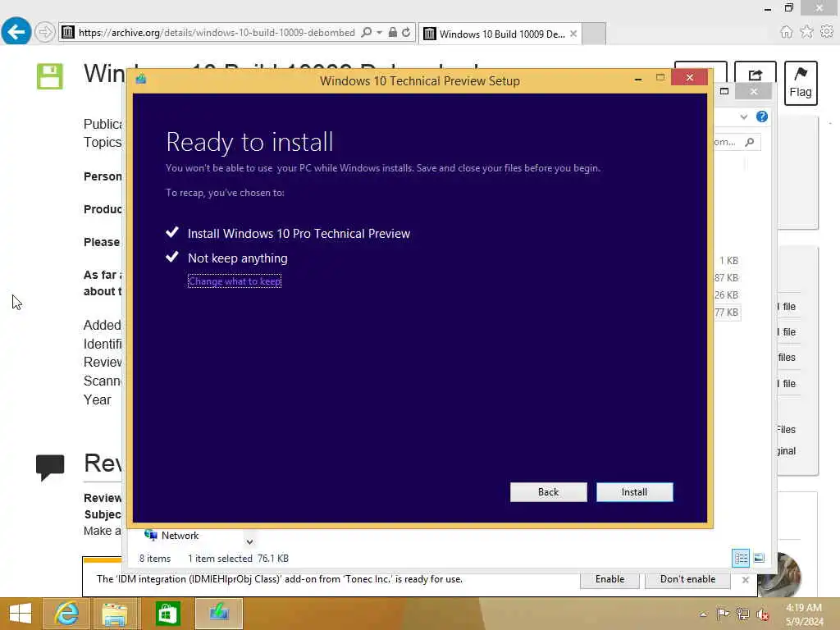Click the network tray icon
The image size is (840, 630).
point(742,614)
